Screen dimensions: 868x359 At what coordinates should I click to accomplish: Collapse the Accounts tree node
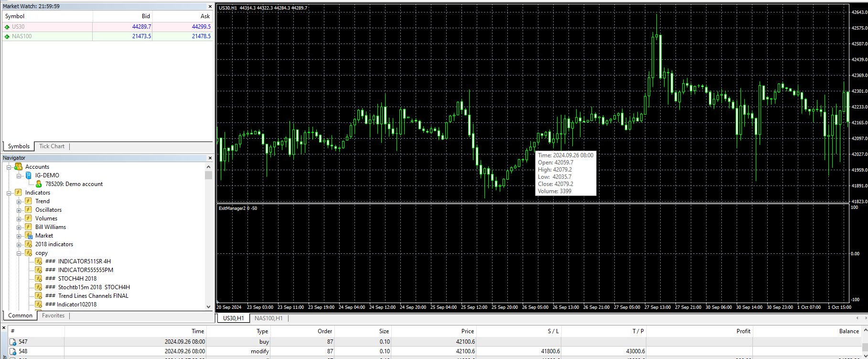9,167
